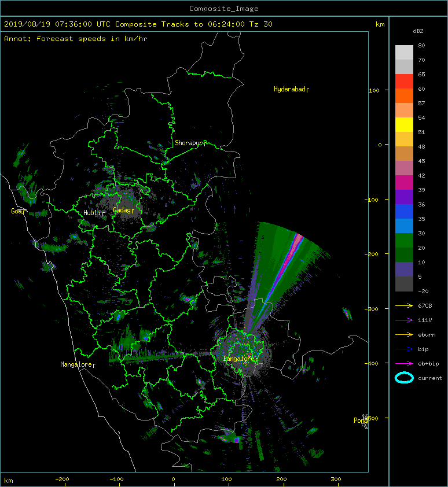Viewport: 448px width, 487px height.
Task: Click the dBZ legend heading
Action: (x=418, y=31)
